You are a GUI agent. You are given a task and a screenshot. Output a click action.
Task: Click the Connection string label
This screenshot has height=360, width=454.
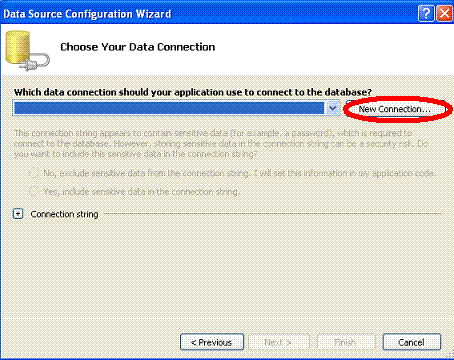pyautogui.click(x=64, y=214)
